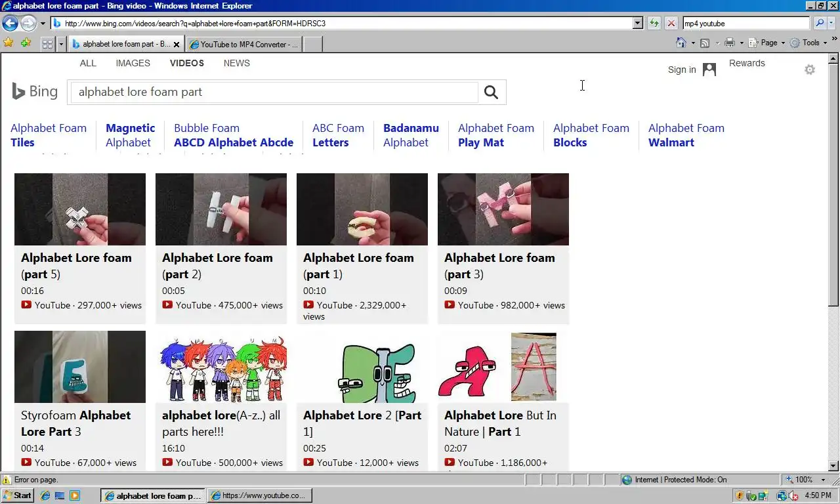Open the Rewards link
Viewport: 840px width, 504px height.
click(x=747, y=63)
